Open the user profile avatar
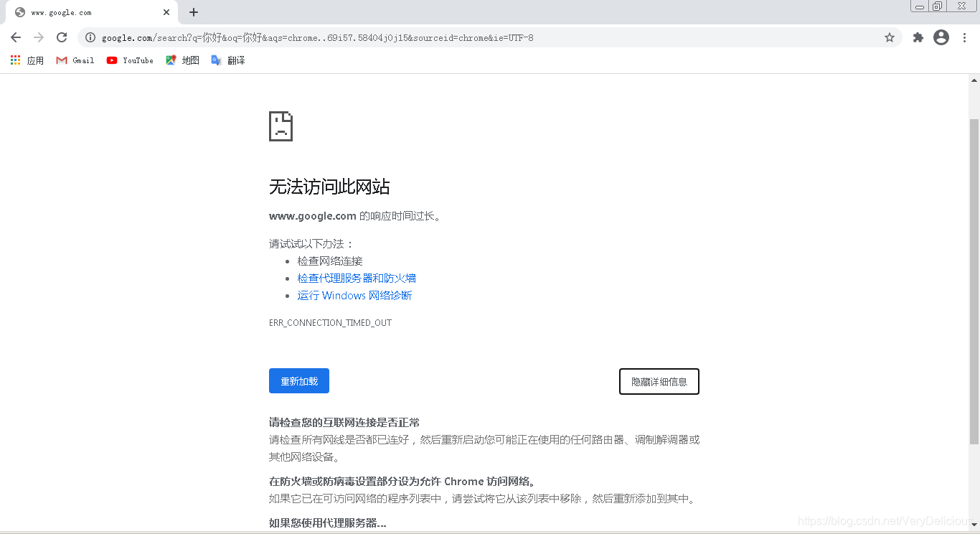This screenshot has height=534, width=980. click(x=941, y=37)
